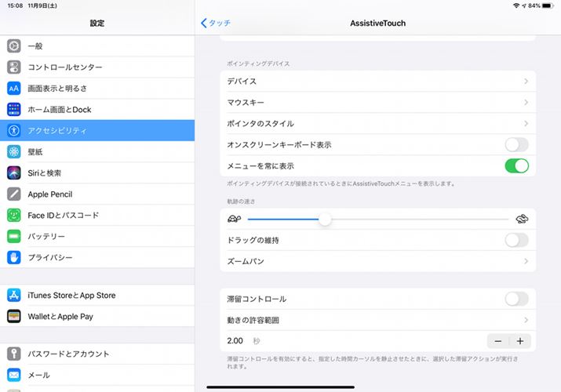Click the 軌跡の速さ slider thumb
This screenshot has height=392, width=561.
(x=325, y=219)
